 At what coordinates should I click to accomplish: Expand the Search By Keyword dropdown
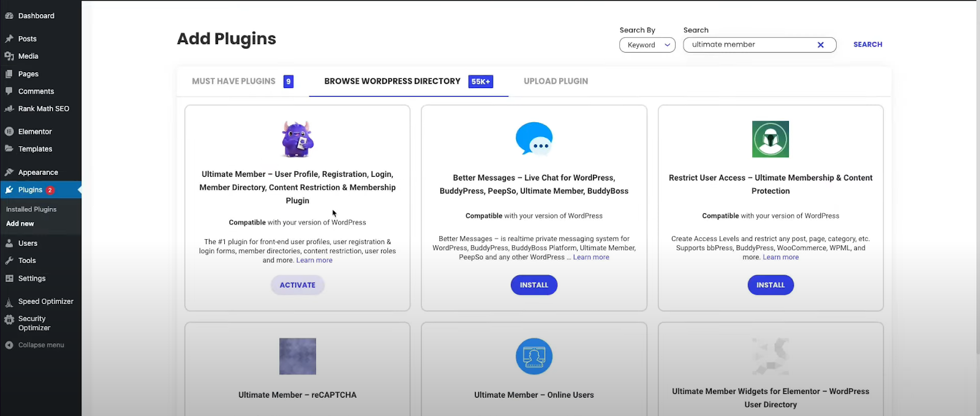(x=647, y=45)
